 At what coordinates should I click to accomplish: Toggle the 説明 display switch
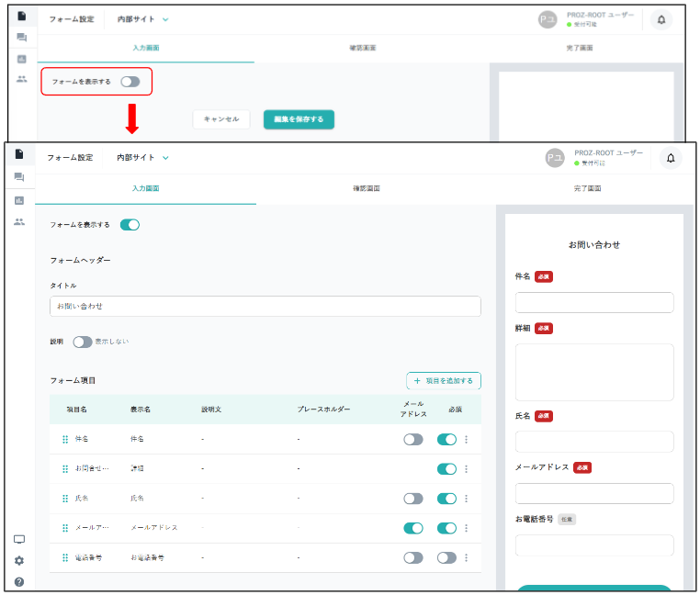[x=83, y=342]
